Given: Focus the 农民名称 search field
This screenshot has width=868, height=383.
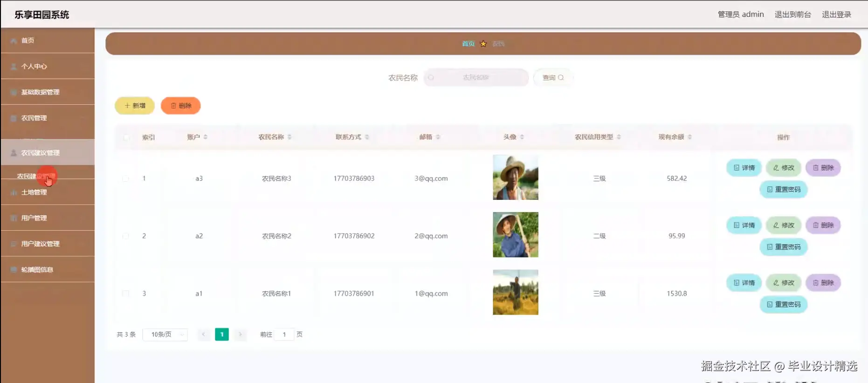Looking at the screenshot, I should 476,77.
